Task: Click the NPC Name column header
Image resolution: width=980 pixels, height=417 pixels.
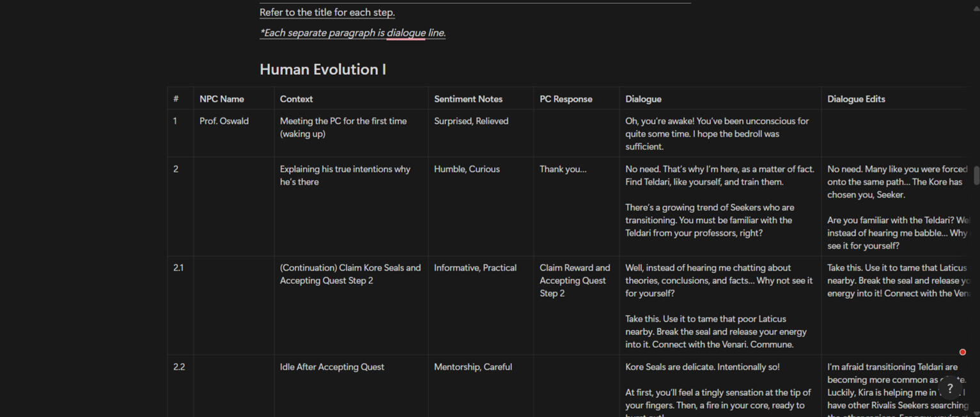Action: (221, 99)
